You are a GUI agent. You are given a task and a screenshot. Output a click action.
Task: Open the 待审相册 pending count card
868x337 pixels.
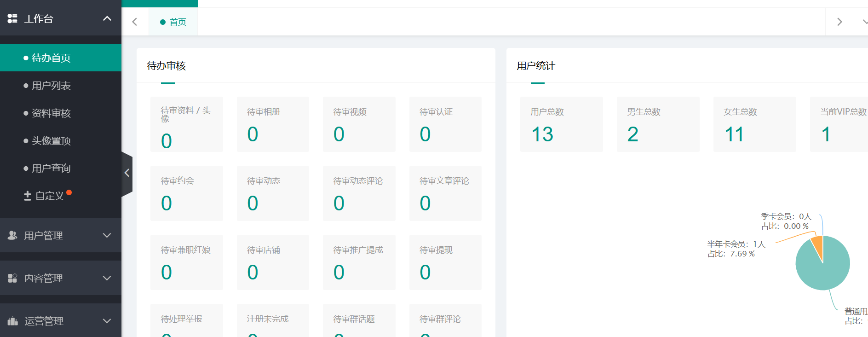coord(272,124)
